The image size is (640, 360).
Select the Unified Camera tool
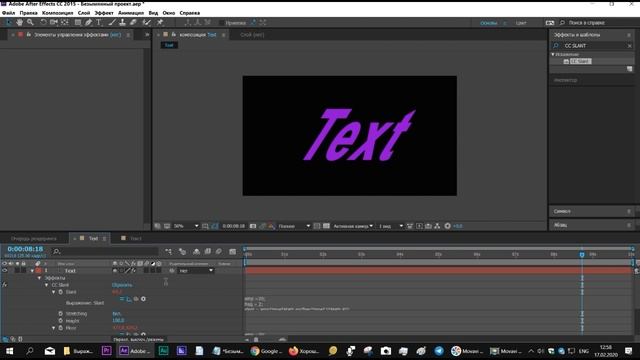(53, 22)
